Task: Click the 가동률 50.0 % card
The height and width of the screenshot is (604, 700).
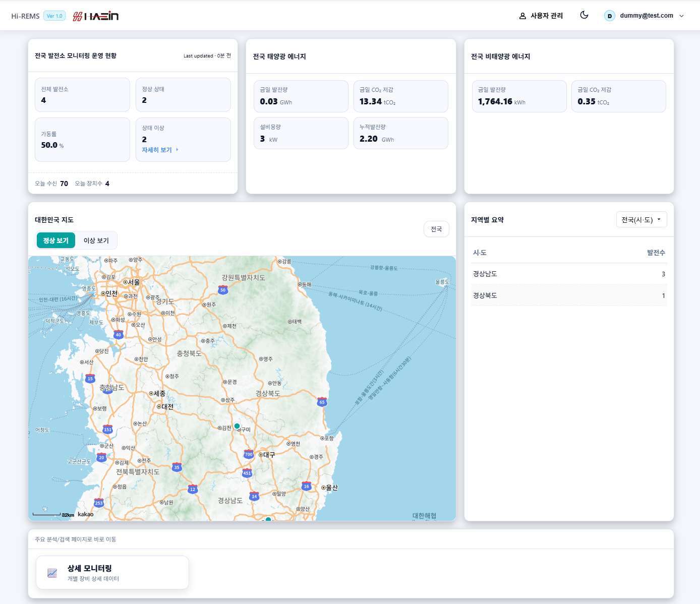Action: coord(82,140)
